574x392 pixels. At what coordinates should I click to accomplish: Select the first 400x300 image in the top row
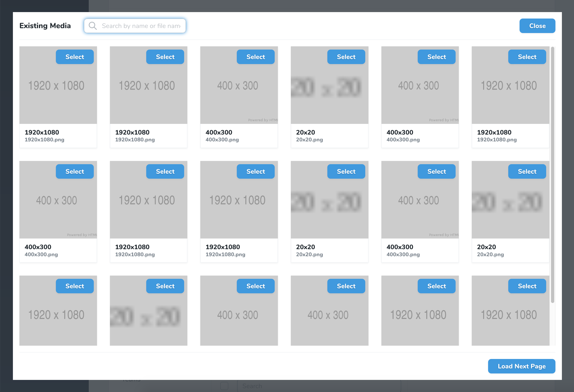(x=255, y=57)
